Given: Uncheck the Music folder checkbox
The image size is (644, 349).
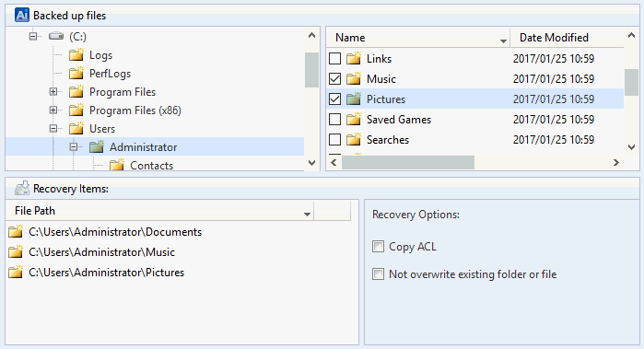Looking at the screenshot, I should click(335, 78).
